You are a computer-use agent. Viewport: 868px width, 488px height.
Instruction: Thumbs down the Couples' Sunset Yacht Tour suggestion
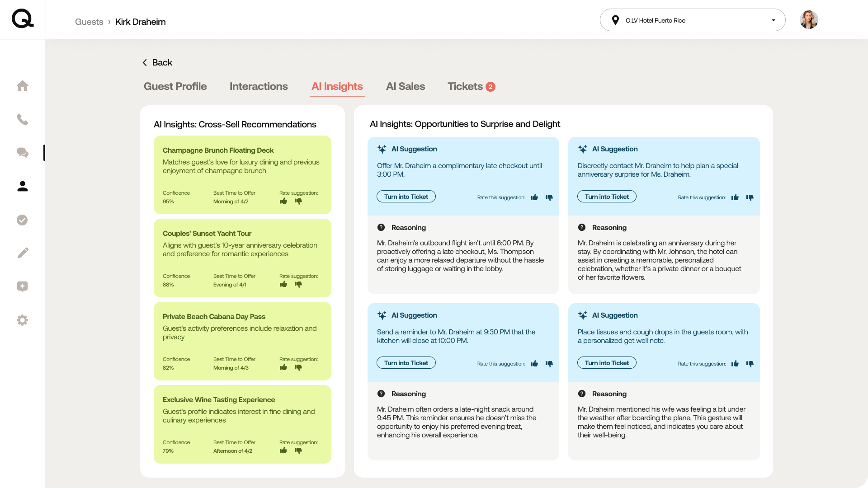(x=298, y=284)
